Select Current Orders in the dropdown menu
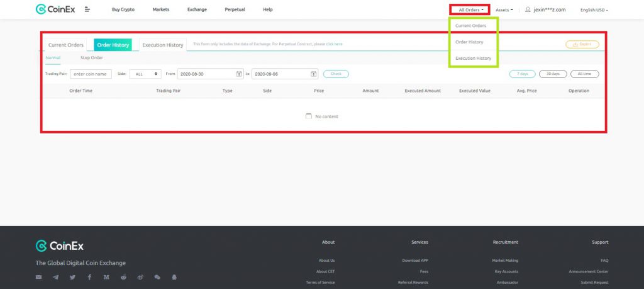This screenshot has width=644, height=289. tap(470, 25)
